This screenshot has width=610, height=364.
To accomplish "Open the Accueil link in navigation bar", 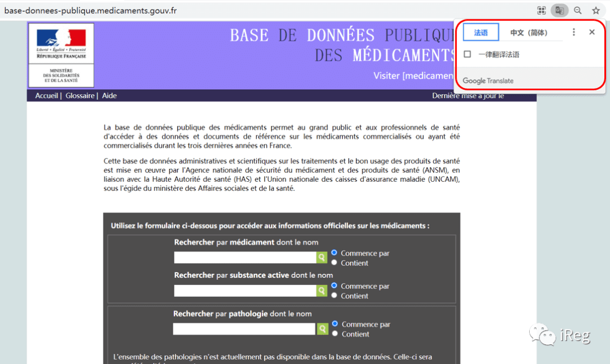I will click(46, 96).
